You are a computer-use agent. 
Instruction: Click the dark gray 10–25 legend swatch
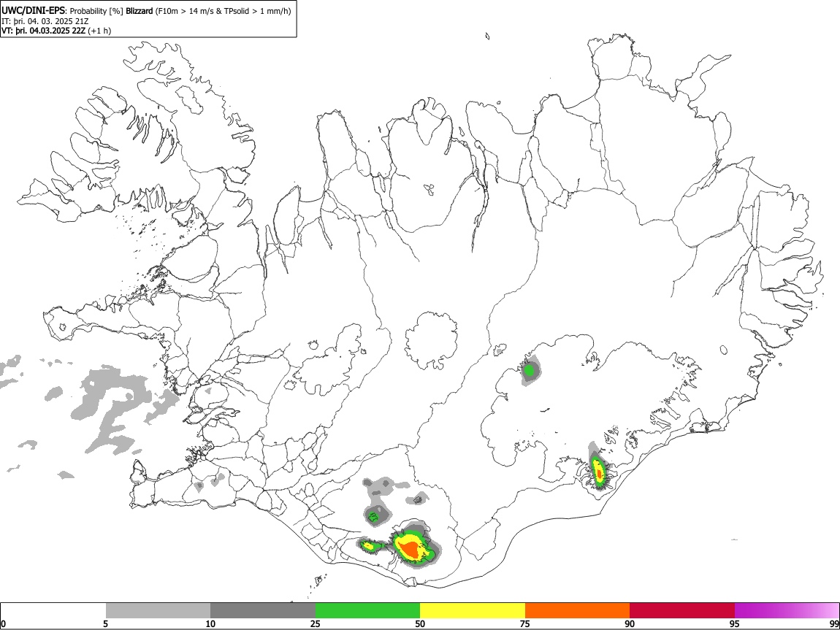coord(263,610)
